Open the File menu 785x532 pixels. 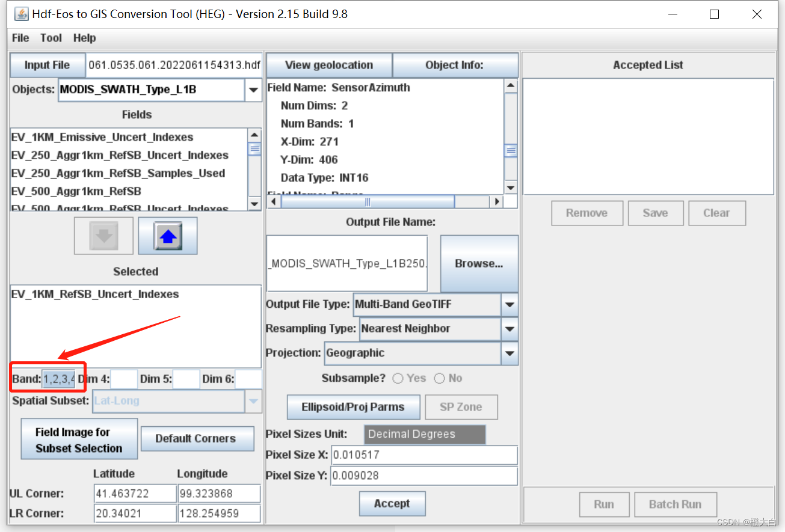(x=20, y=38)
